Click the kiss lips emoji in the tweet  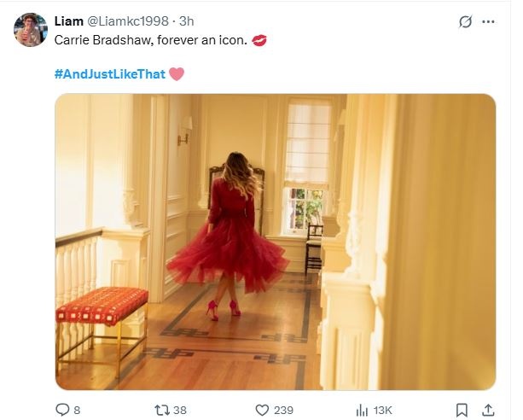click(x=259, y=40)
